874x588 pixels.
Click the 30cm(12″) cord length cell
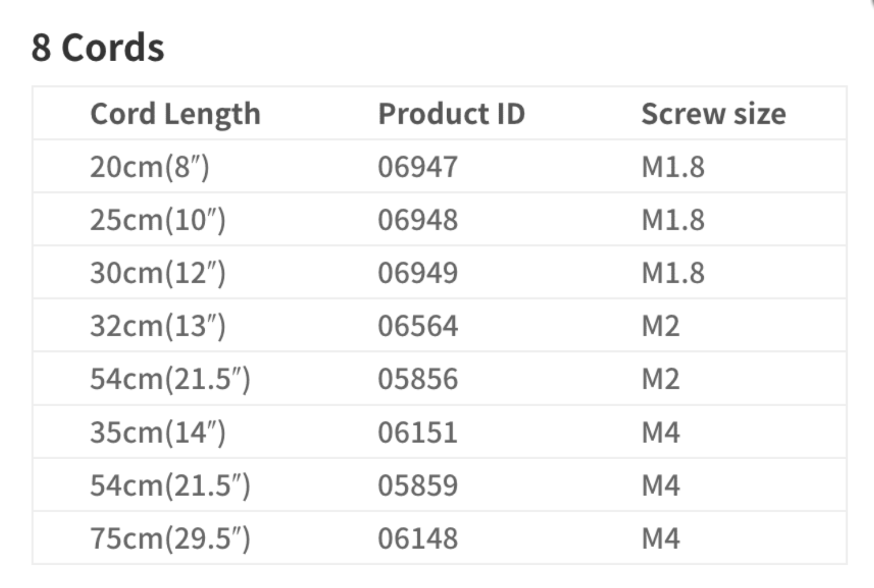157,273
